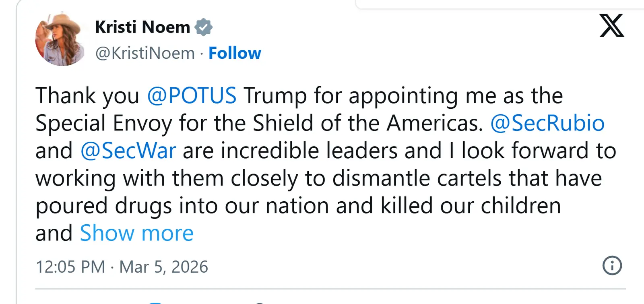The height and width of the screenshot is (304, 644).
Task: Open the @POTUS mention
Action: coord(192,96)
